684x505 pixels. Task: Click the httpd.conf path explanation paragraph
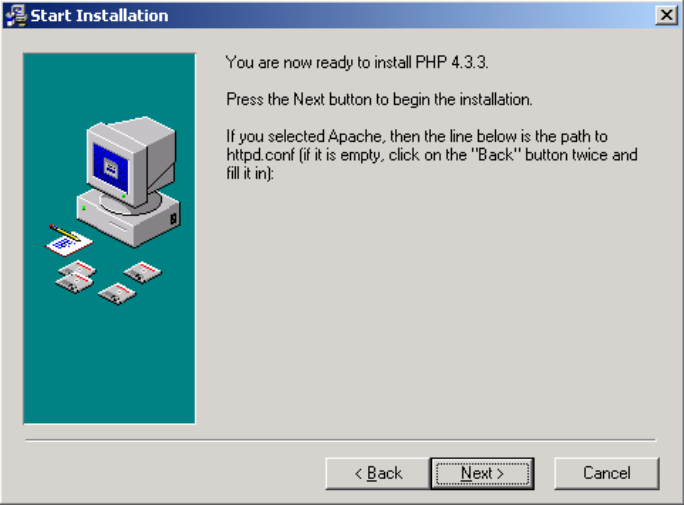tap(432, 155)
